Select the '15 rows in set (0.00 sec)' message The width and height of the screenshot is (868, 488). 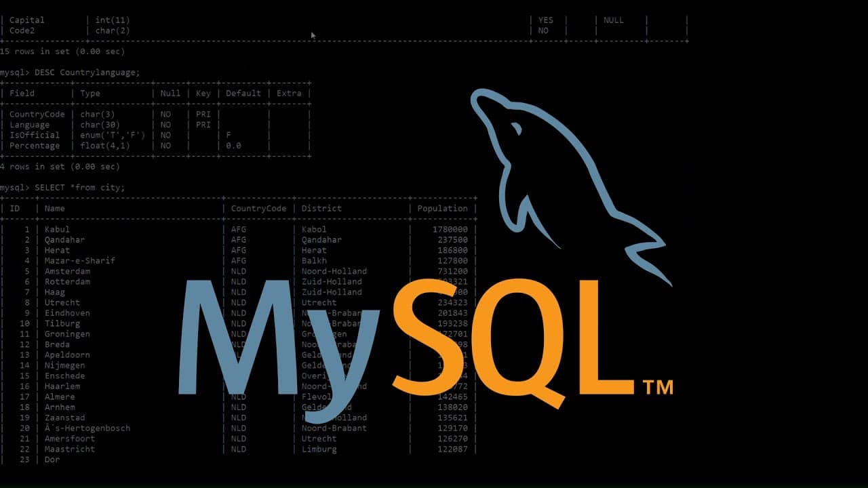coord(62,52)
